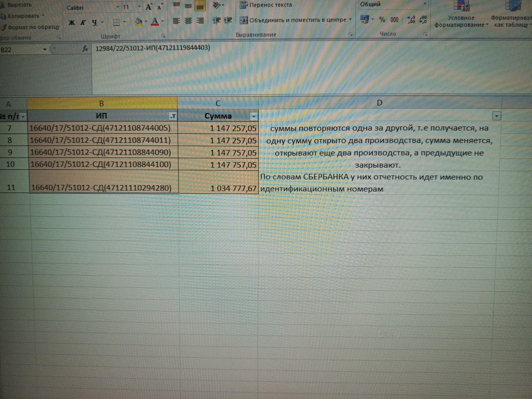Click the accounting currency format icon
This screenshot has height=399, width=532.
(x=365, y=19)
